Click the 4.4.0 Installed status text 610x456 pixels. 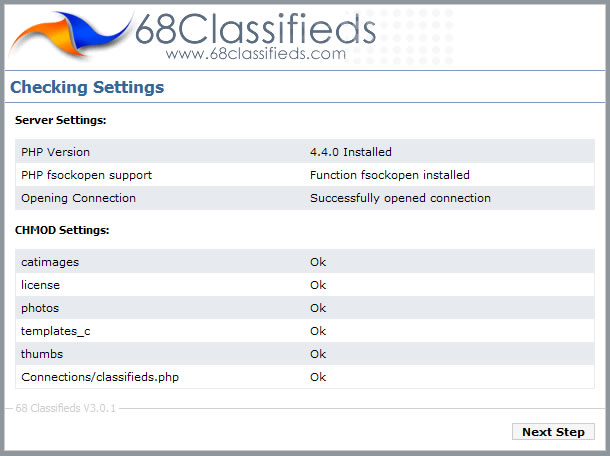point(351,152)
